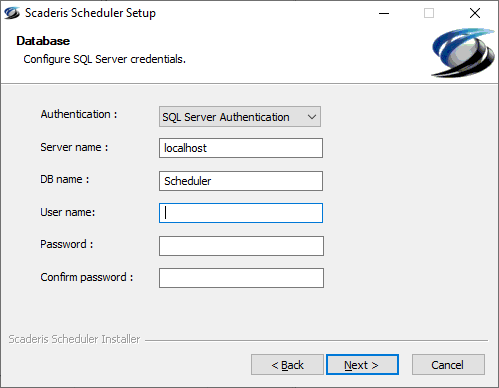Click the Scaderis Scheduler Setup title text
Screen dimensions: 499x388
tap(90, 13)
